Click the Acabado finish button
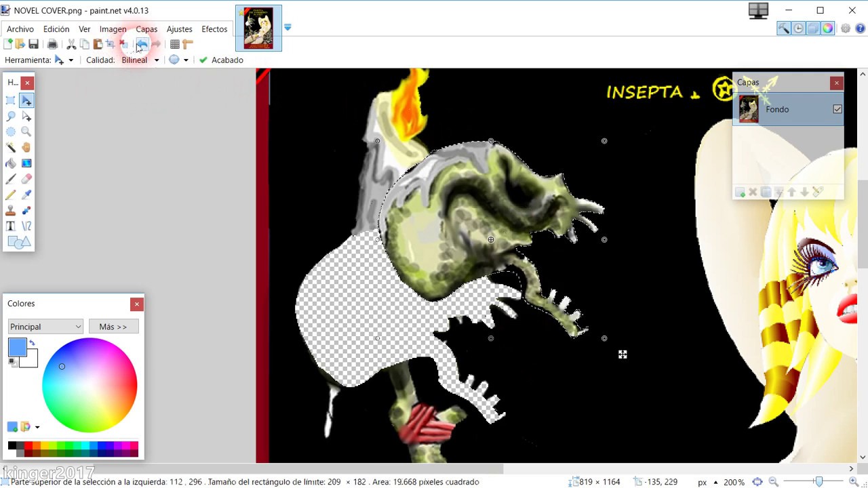868x488 pixels. [x=221, y=60]
